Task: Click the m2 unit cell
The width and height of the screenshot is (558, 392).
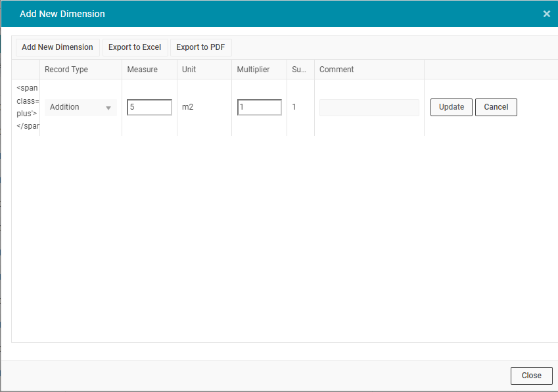Action: 188,107
